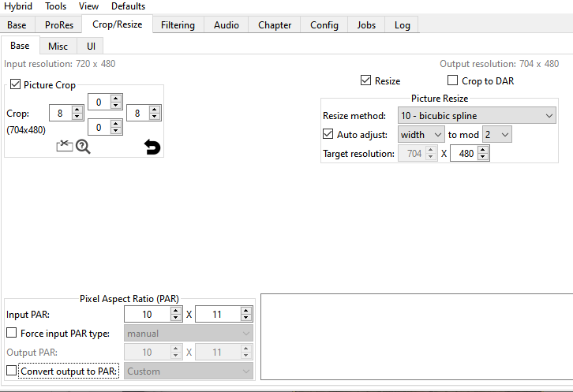Open the Defaults menu
The image size is (573, 392).
coord(129,6)
